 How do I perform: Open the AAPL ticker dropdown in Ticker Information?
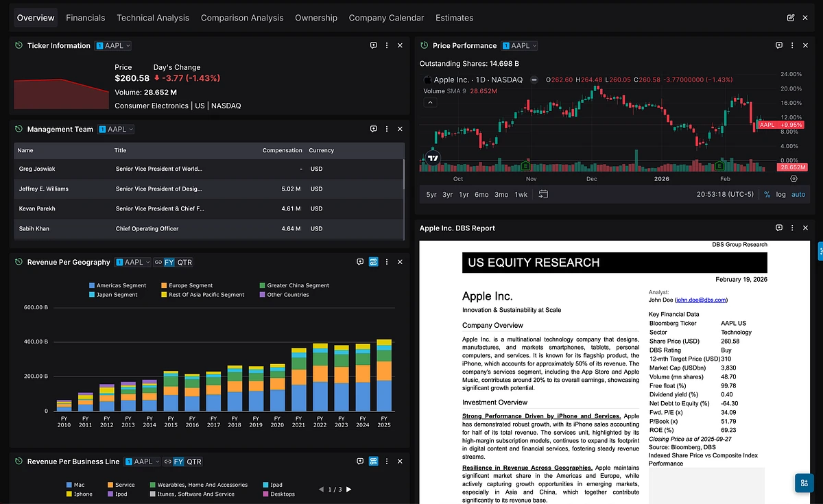(113, 45)
